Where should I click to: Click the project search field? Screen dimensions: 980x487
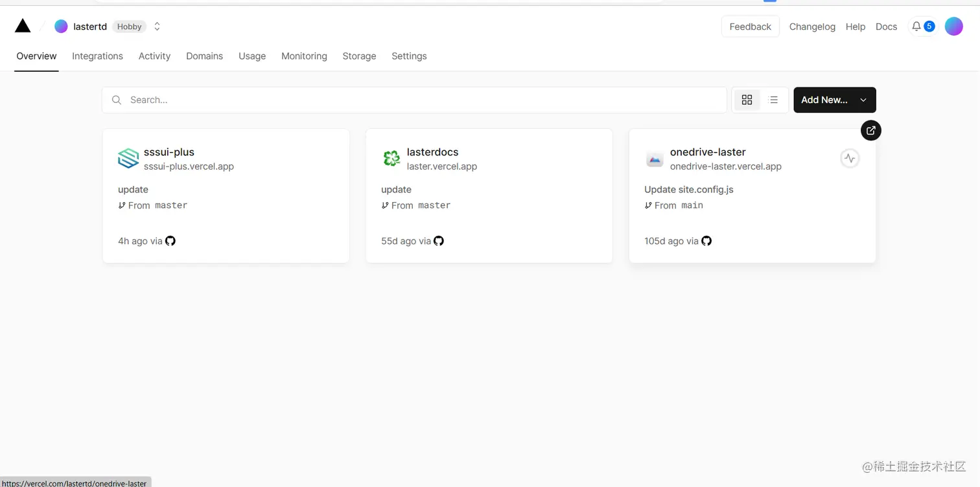point(414,100)
